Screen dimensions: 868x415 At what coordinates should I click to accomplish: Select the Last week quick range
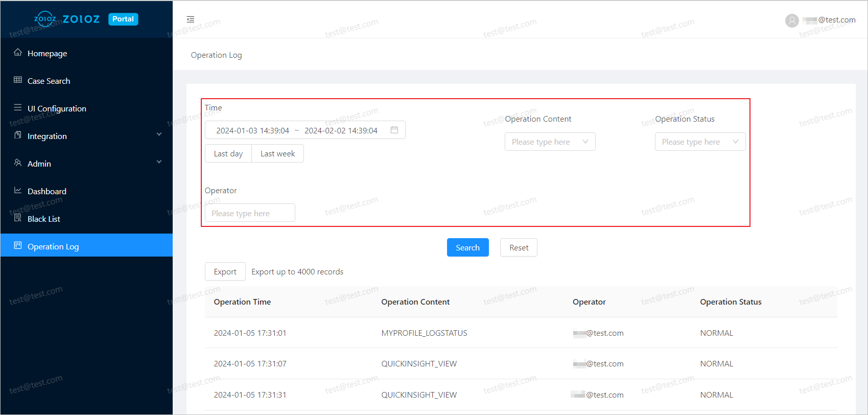pyautogui.click(x=277, y=153)
